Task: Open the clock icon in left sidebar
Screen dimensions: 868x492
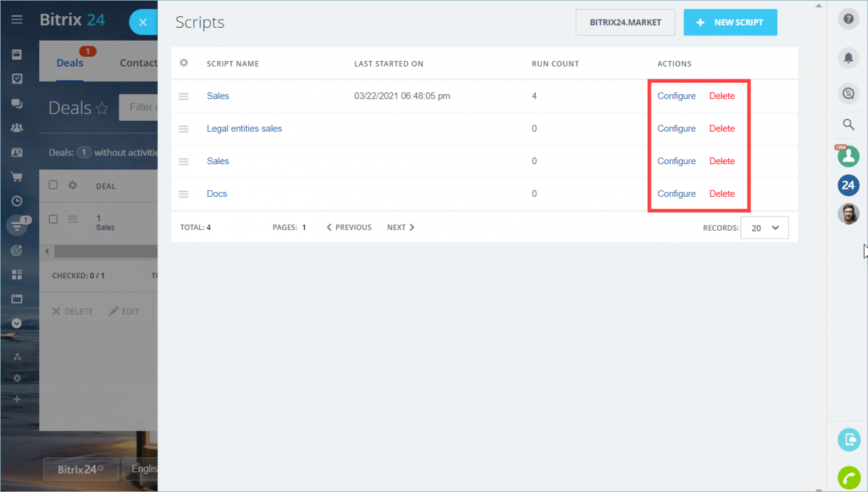Action: click(17, 201)
